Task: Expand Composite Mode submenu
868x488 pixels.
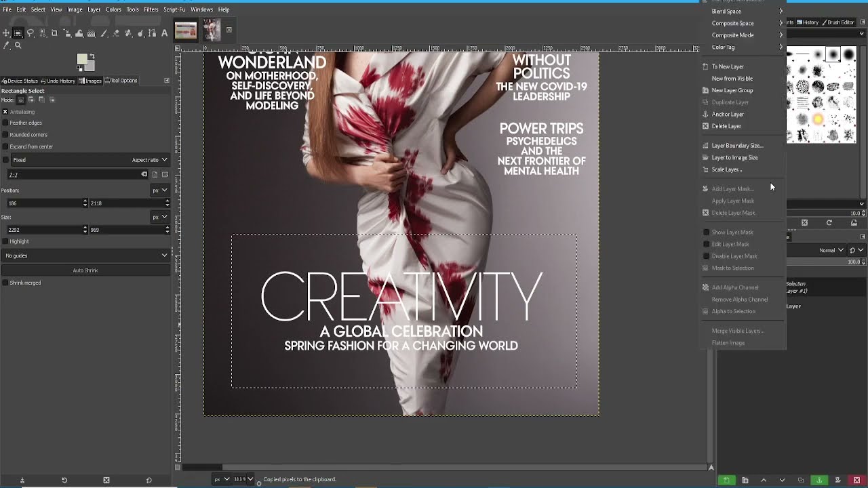Action: click(744, 35)
